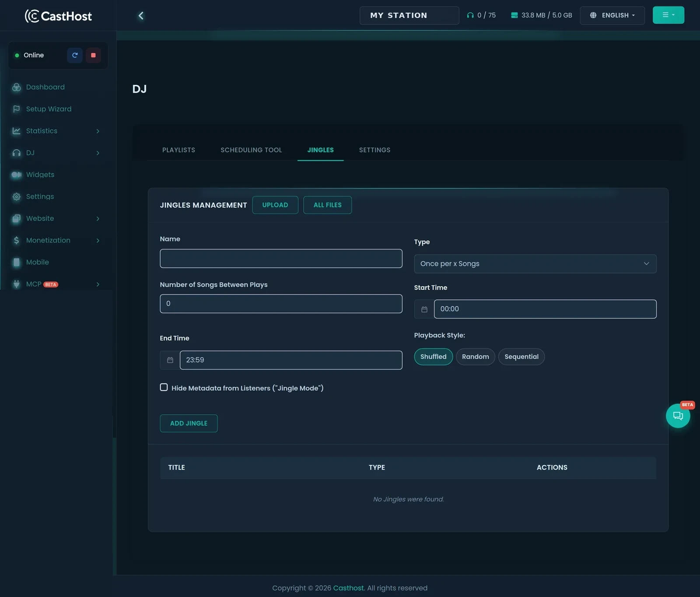Open Mobile from the sidebar

(x=38, y=262)
